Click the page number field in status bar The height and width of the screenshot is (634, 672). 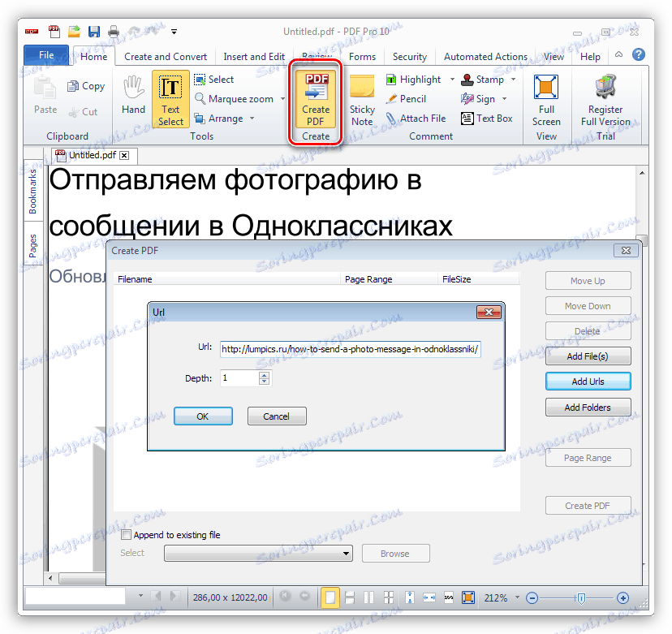75,597
